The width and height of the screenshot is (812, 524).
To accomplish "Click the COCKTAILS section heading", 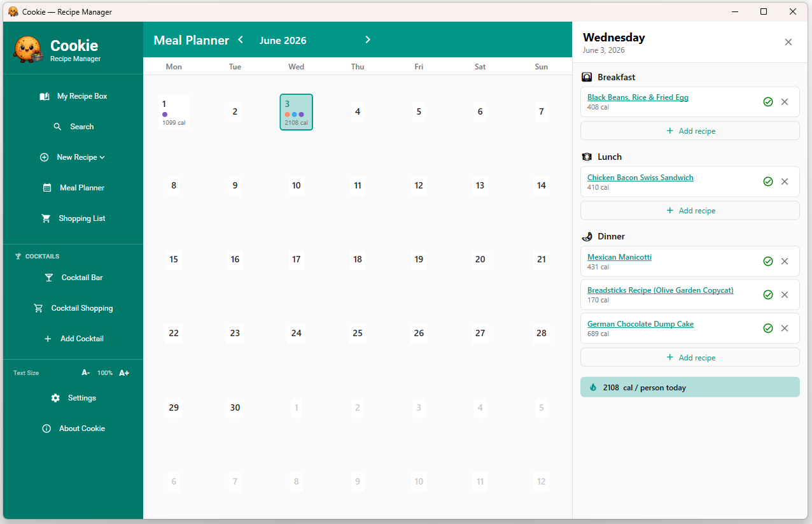I will 42,257.
